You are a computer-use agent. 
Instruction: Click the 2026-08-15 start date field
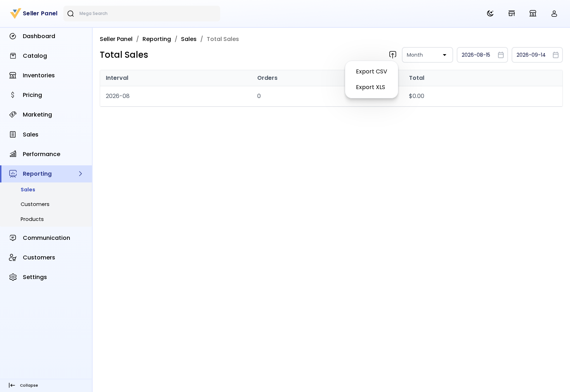(x=482, y=55)
